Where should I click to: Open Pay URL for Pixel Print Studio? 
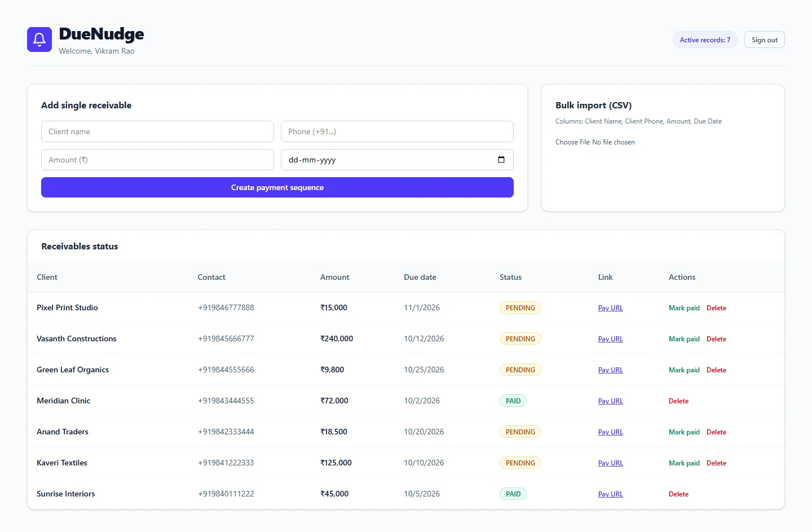point(610,308)
